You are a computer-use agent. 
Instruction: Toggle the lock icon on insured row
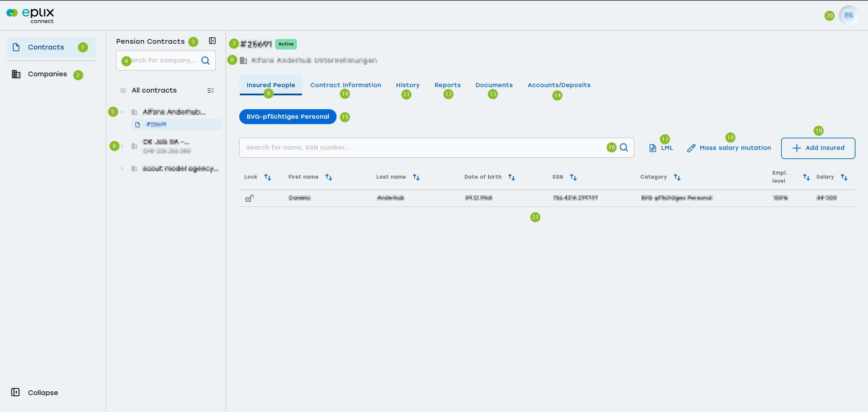[250, 198]
